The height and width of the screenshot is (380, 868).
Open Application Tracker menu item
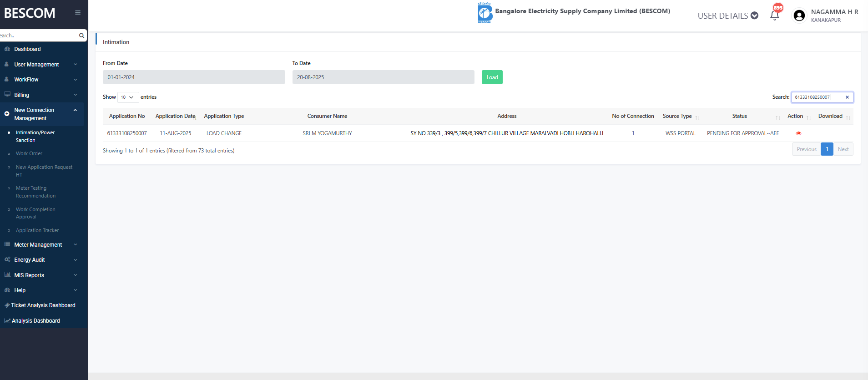click(37, 231)
